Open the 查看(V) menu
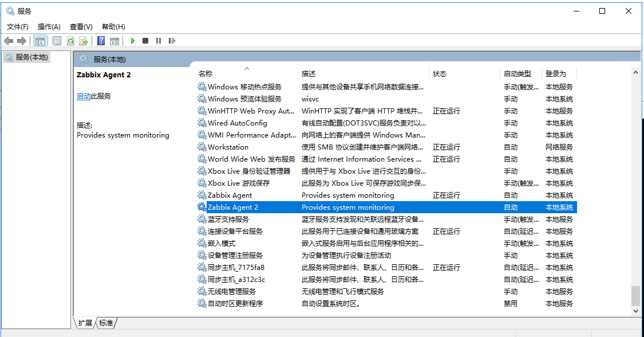The width and height of the screenshot is (644, 337). [x=81, y=27]
